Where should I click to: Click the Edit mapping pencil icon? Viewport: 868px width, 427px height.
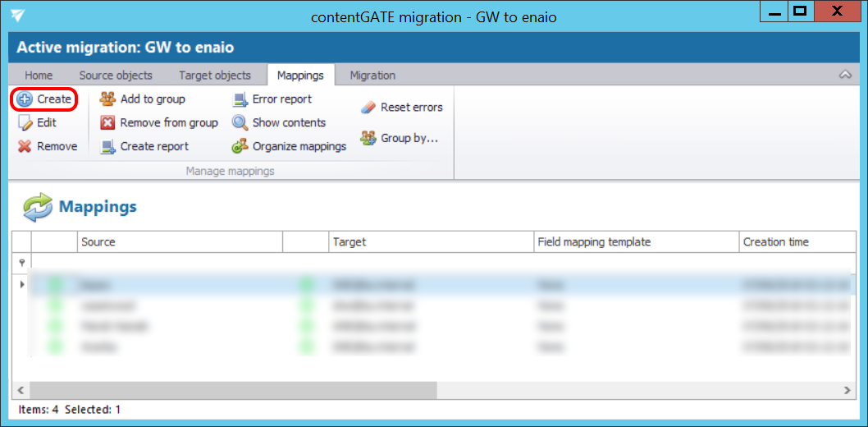[25, 123]
